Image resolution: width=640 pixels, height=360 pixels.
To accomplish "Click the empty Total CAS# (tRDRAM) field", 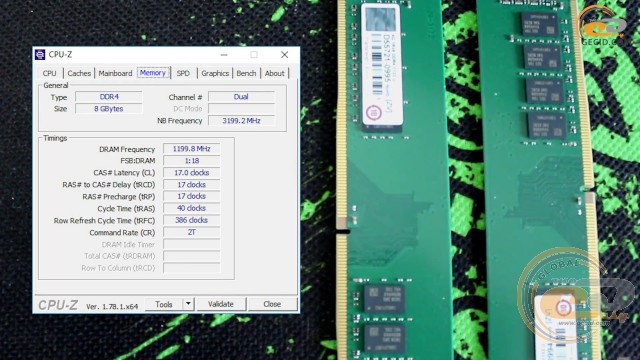I will pyautogui.click(x=191, y=256).
